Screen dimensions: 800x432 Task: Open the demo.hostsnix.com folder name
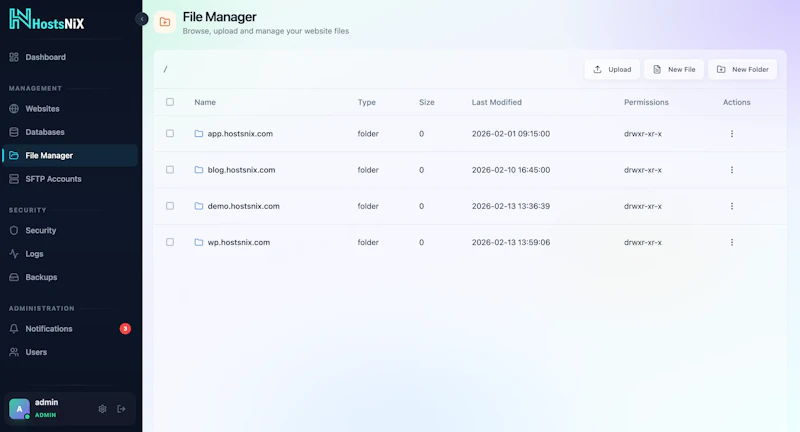click(x=243, y=206)
